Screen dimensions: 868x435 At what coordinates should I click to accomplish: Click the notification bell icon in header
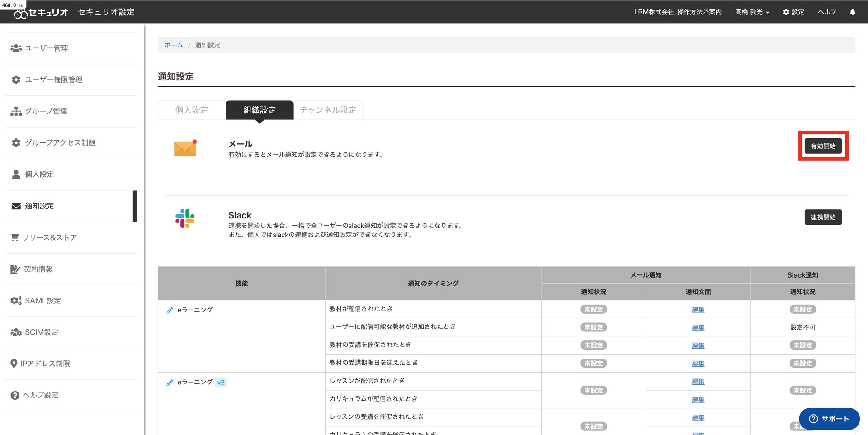pos(852,12)
